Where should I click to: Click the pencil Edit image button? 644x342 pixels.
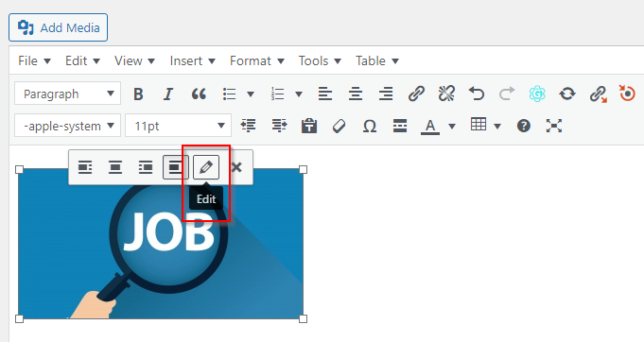(206, 167)
